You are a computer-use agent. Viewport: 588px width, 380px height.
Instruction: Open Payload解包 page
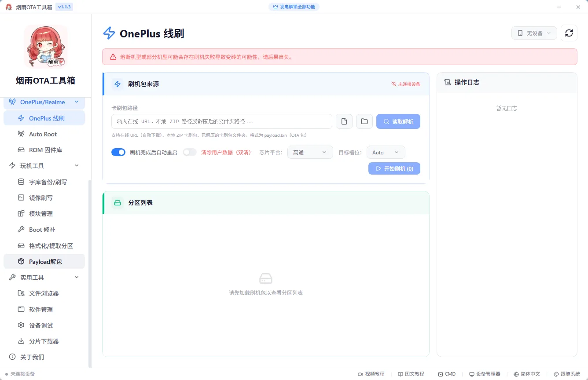[x=44, y=261]
